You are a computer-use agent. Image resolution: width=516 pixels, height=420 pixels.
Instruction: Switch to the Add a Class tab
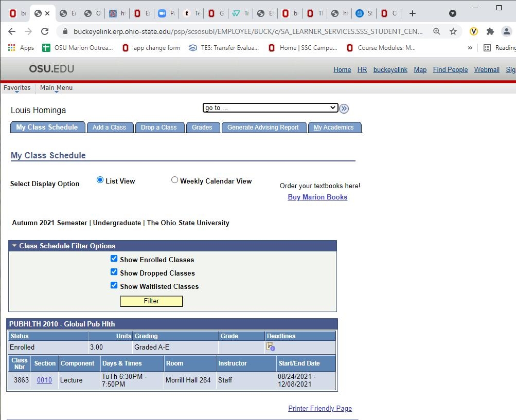[x=109, y=127]
